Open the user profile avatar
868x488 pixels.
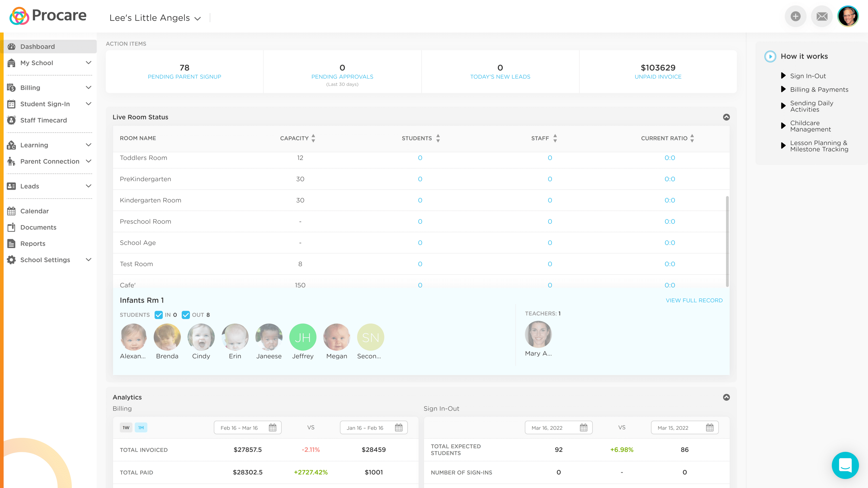point(848,16)
